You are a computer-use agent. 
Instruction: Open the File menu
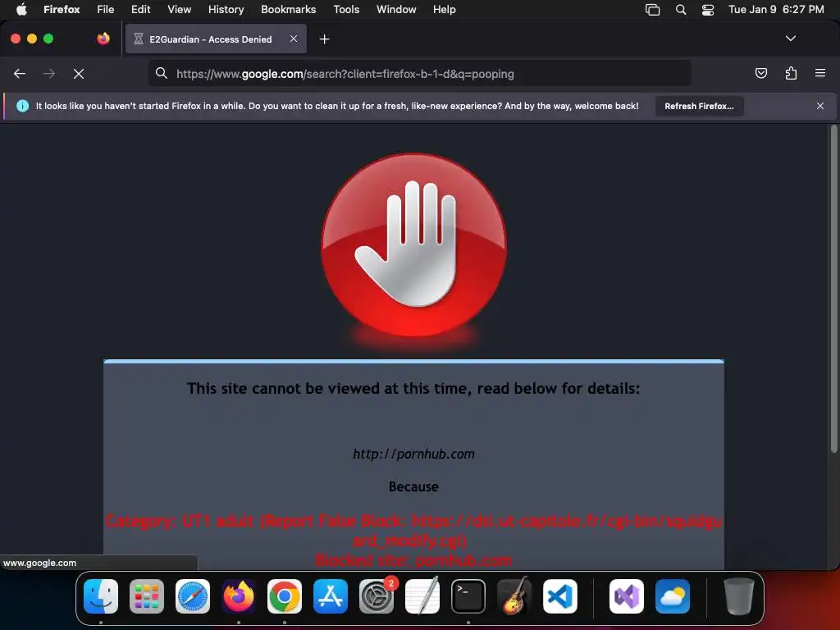[x=106, y=9]
